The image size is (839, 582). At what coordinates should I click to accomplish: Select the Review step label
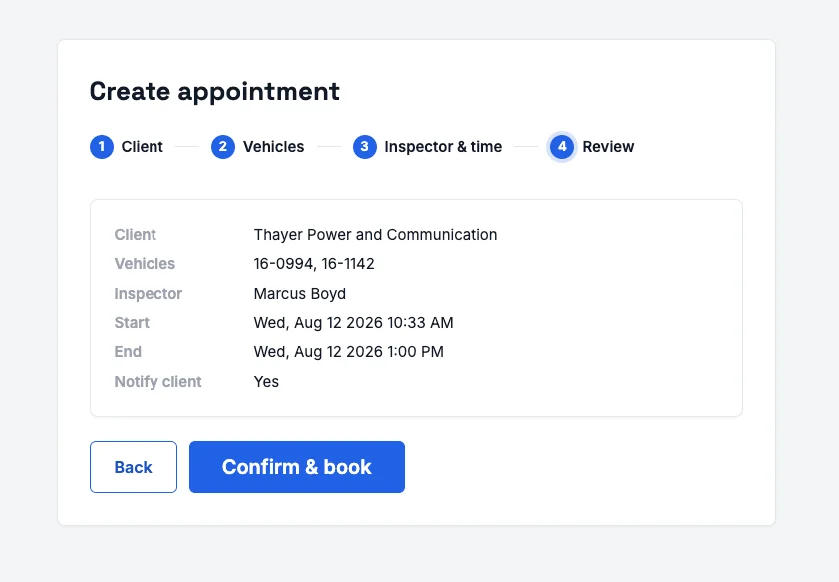click(608, 147)
